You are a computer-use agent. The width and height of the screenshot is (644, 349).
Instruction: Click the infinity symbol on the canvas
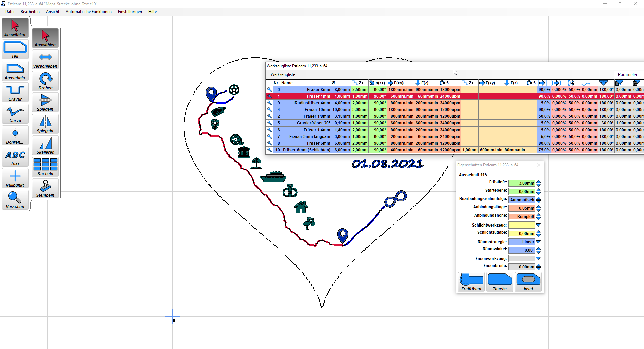[x=396, y=199]
